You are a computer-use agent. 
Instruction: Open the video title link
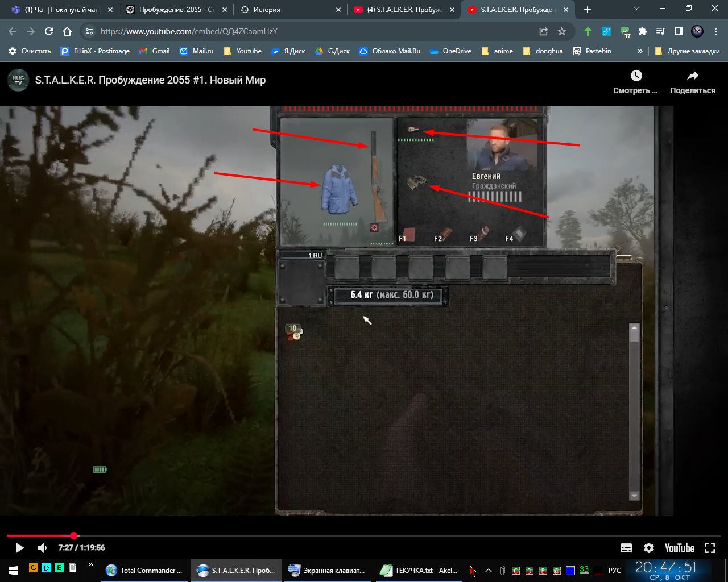(x=150, y=80)
